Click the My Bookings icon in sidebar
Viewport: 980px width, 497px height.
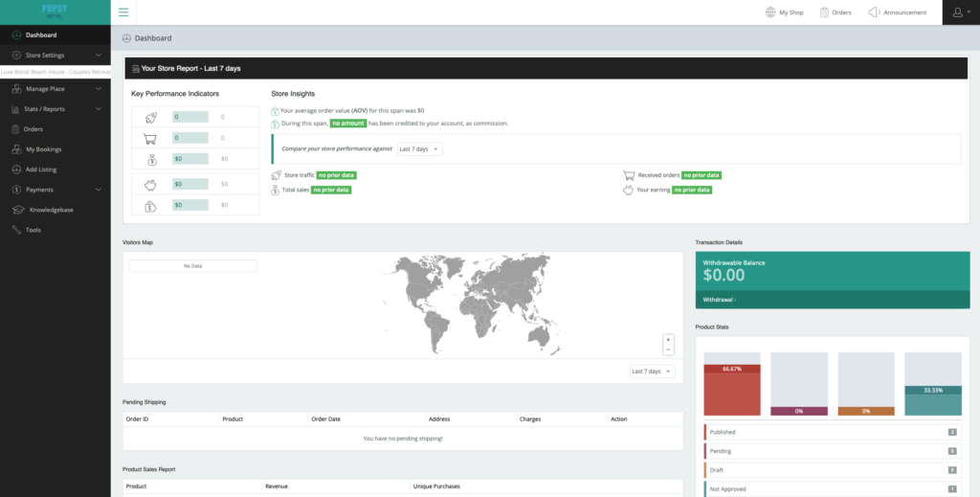pos(14,149)
